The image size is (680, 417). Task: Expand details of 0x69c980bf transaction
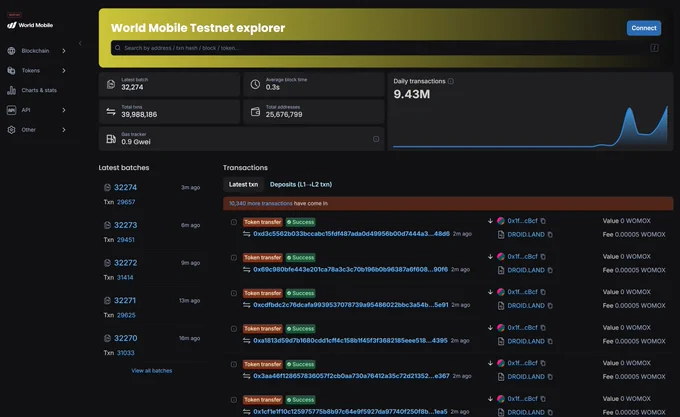click(234, 257)
